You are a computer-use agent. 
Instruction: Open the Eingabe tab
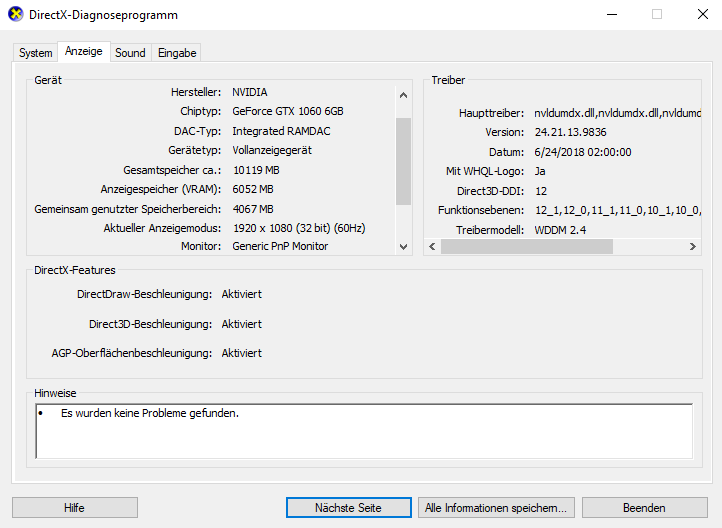177,53
